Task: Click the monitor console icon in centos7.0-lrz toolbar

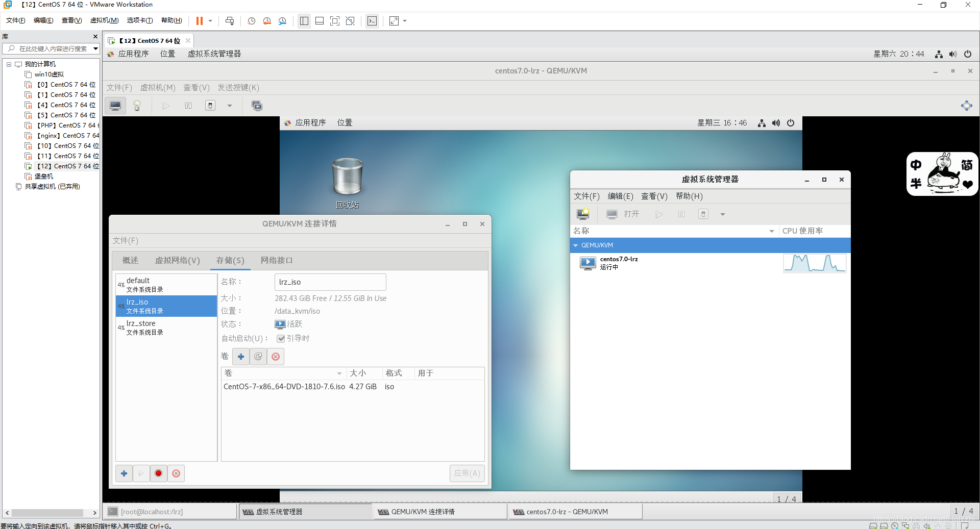Action: [x=115, y=106]
